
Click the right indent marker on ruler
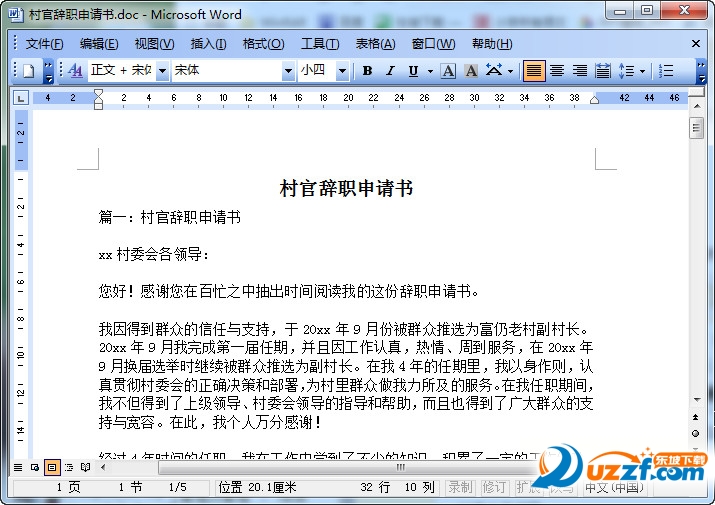594,100
